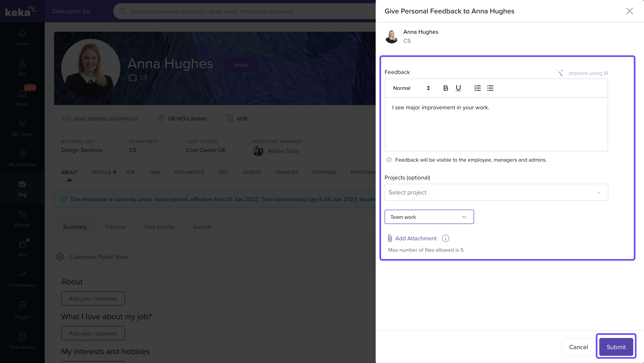Screen dimensions: 644x363
Task: Submit the personal feedback
Action: [x=616, y=347]
